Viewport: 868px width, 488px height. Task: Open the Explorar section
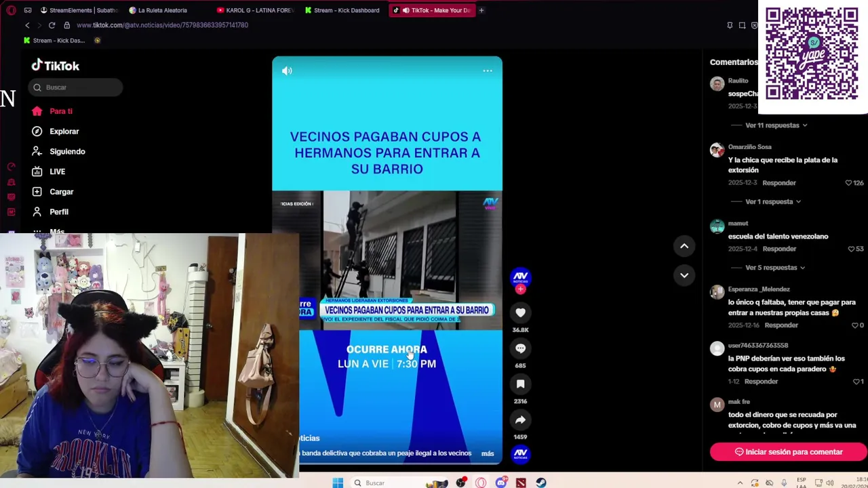(56, 131)
